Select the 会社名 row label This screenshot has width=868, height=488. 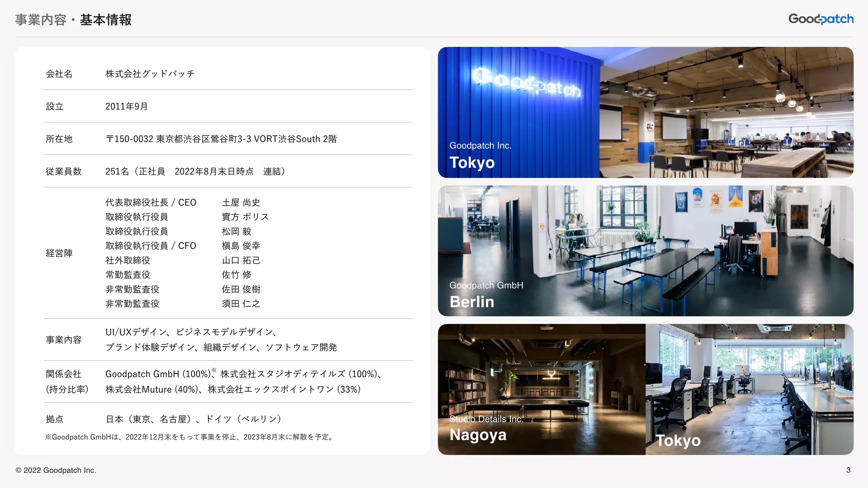tap(59, 74)
